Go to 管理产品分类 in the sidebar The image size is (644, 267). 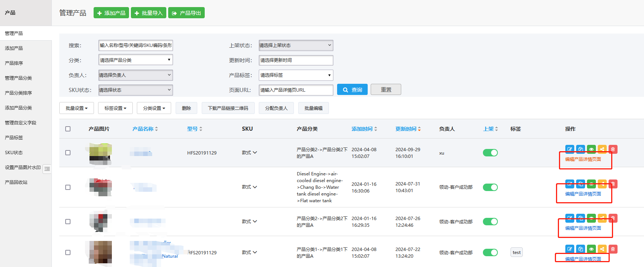tap(18, 78)
